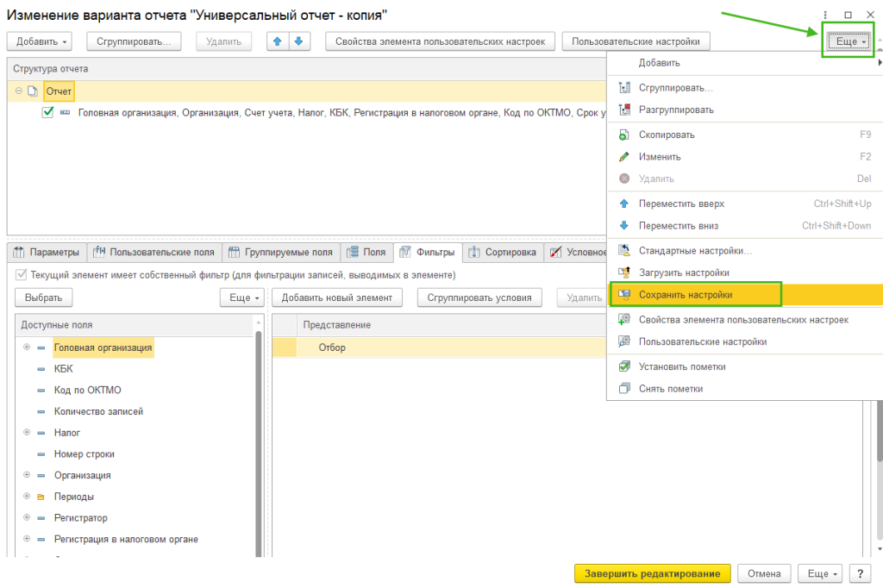Open the Добавить dropdown button
The width and height of the screenshot is (883, 588).
pos(40,41)
